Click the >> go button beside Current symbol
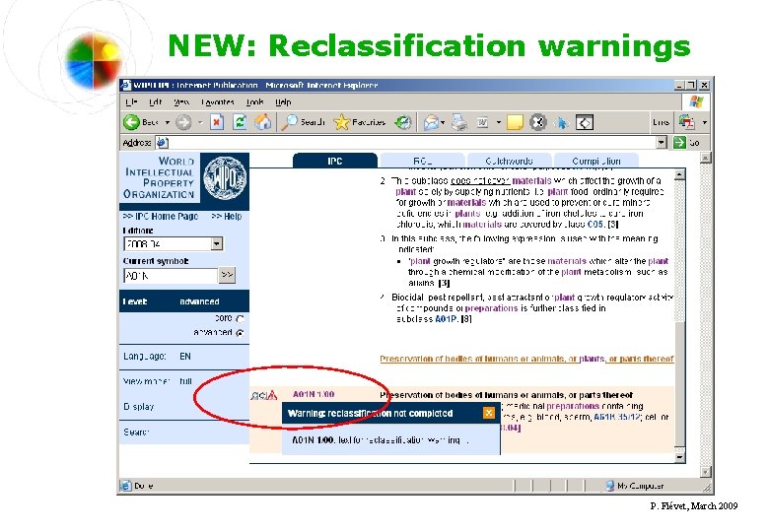The image size is (769, 532). pos(227,275)
